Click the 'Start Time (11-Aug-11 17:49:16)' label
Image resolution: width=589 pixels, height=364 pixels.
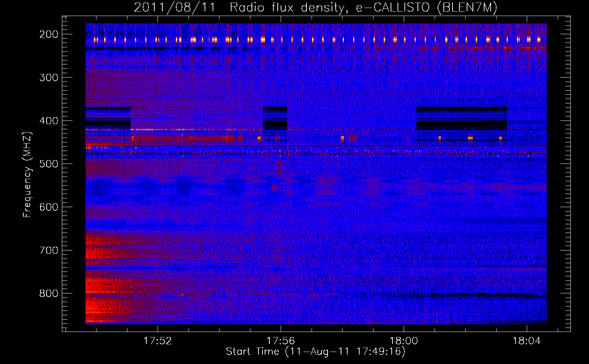pos(316,352)
